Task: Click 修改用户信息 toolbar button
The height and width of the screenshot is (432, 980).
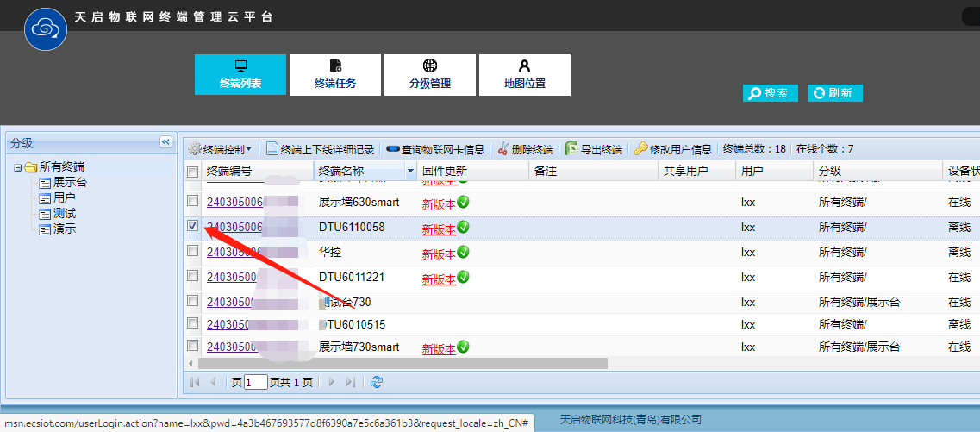Action: coord(673,149)
